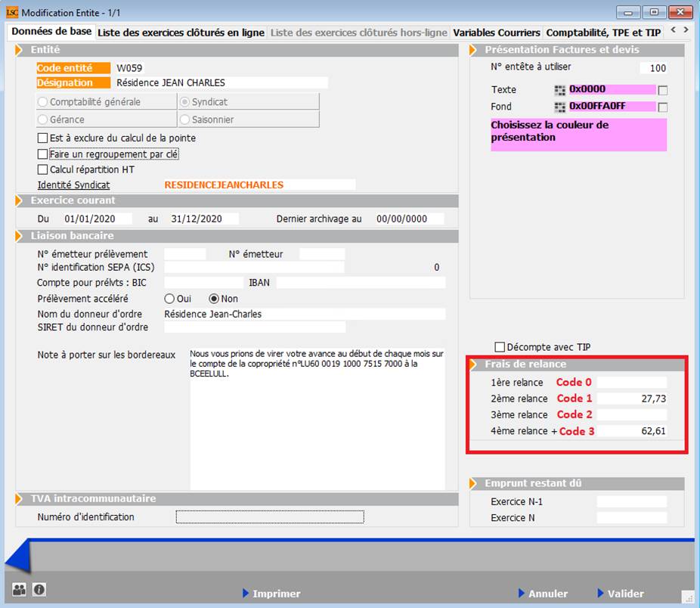Viewport: 700px width, 608px height.
Task: Toggle the checkbox next to Texte color
Action: pos(663,91)
